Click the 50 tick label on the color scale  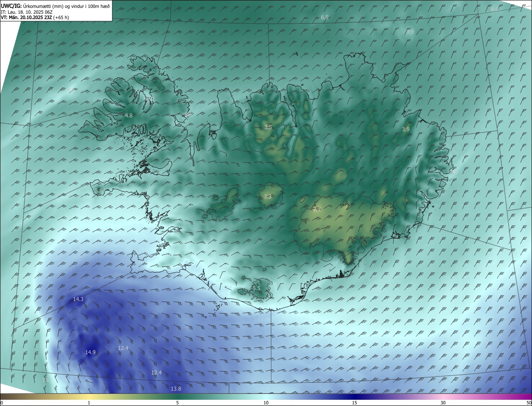pos(529,403)
